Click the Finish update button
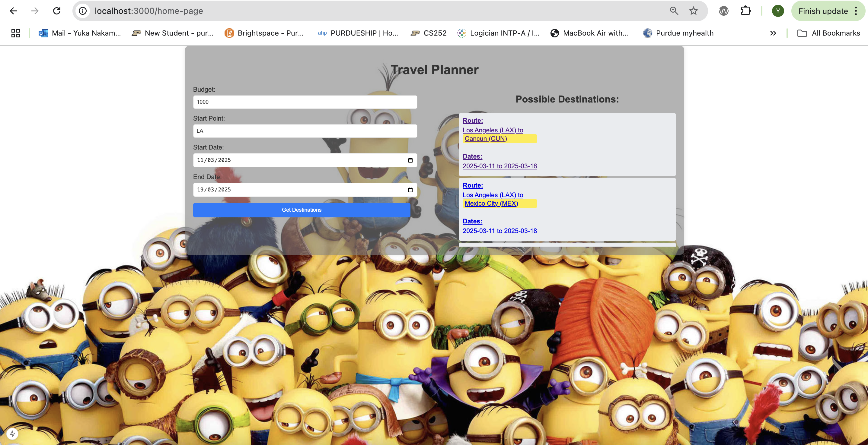This screenshot has height=445, width=868. [x=823, y=11]
